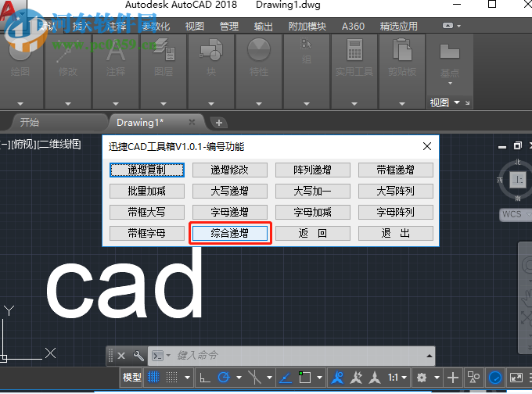Switch to the 精选应用 ribbon tab

click(399, 26)
